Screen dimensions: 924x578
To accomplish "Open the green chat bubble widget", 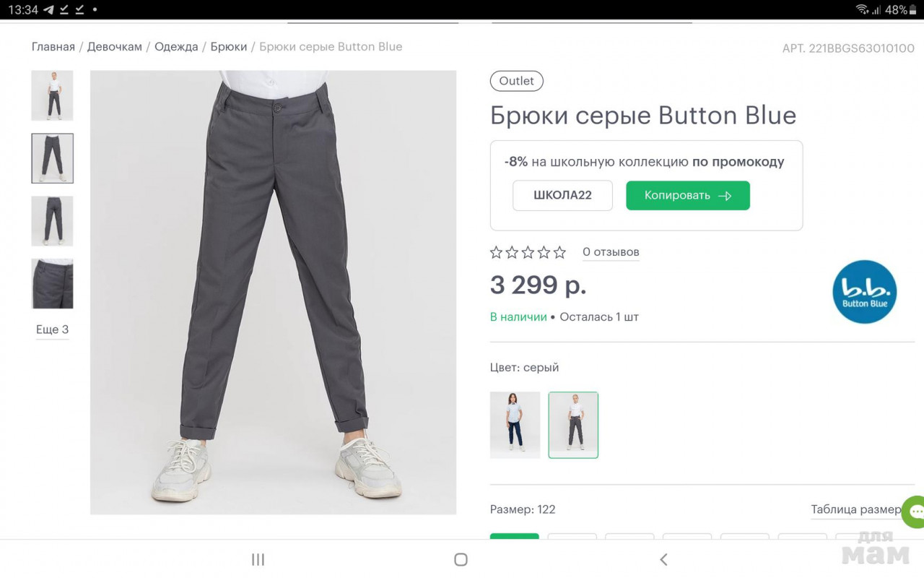I will pos(915,512).
